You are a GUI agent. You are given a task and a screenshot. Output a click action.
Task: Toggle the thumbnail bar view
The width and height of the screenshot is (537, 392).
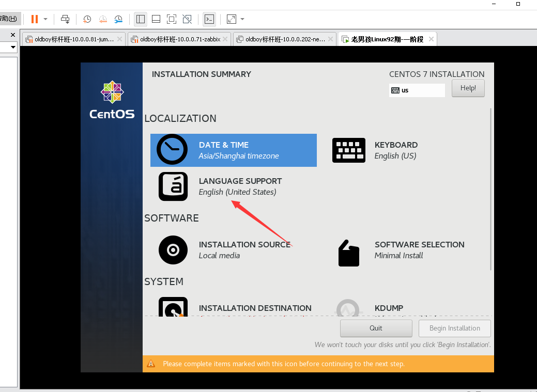point(156,19)
